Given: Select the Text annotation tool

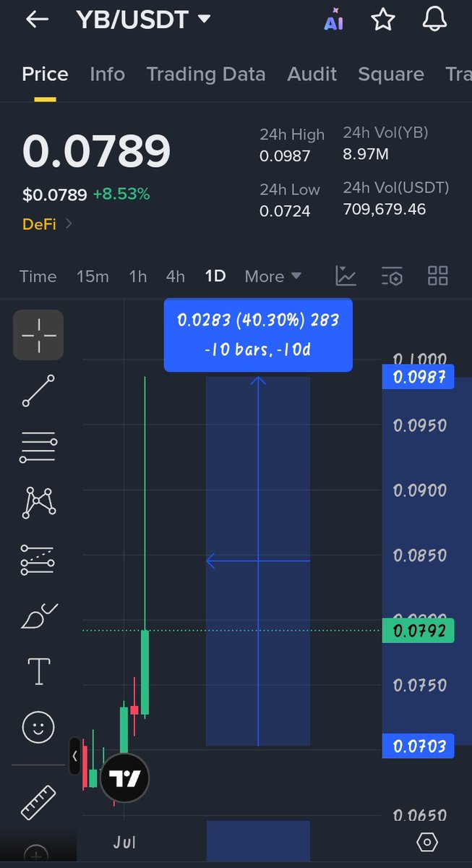Looking at the screenshot, I should (x=38, y=671).
